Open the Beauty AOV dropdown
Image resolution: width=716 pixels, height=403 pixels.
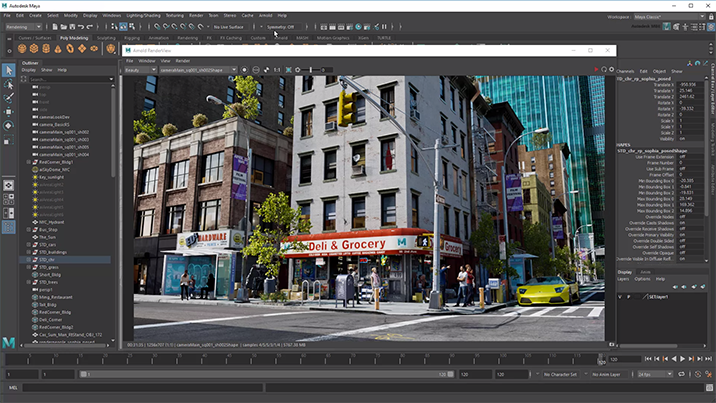click(141, 70)
